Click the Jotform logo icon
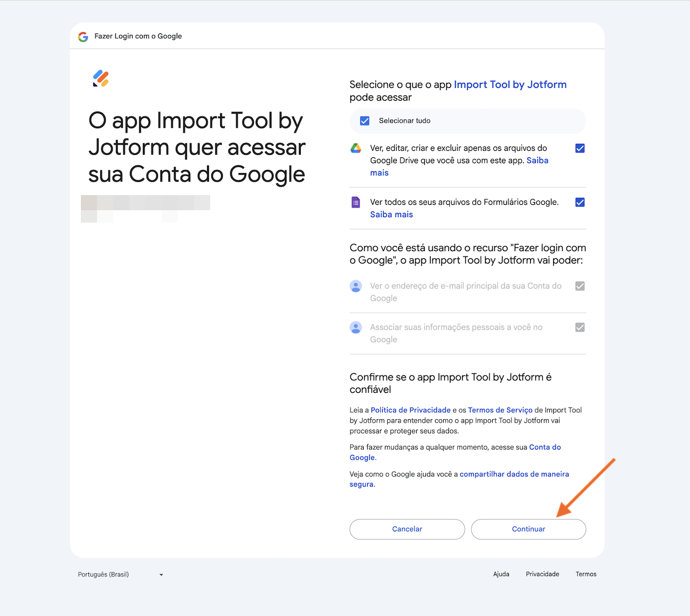 (x=101, y=79)
